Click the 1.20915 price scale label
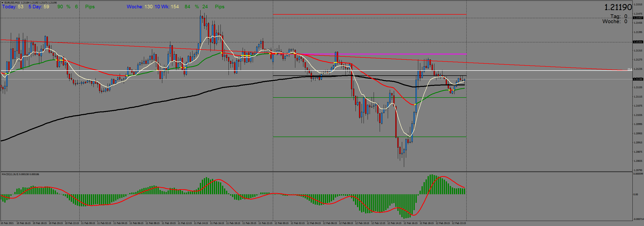Image resolution: width=644 pixels, height=226 pixels. tap(638, 143)
